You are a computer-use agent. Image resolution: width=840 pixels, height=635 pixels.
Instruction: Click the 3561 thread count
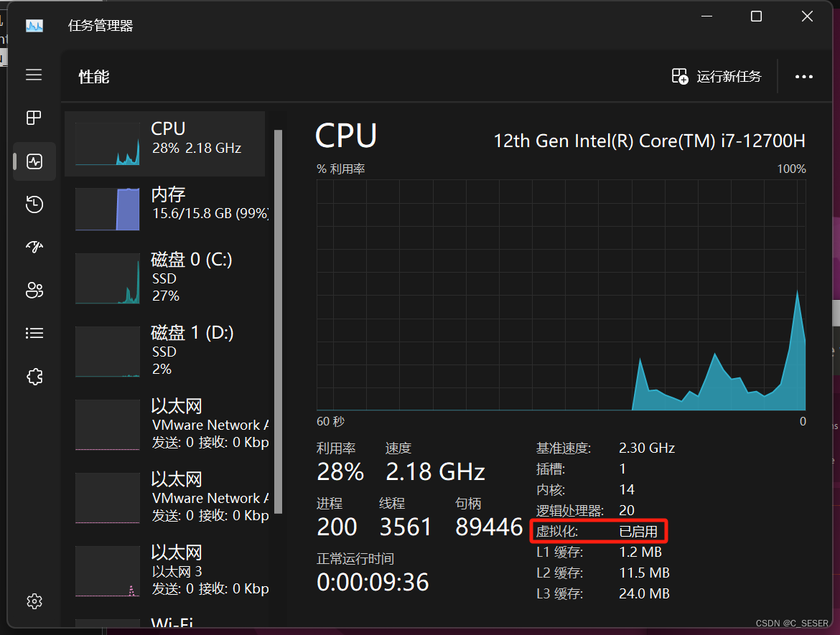(406, 527)
